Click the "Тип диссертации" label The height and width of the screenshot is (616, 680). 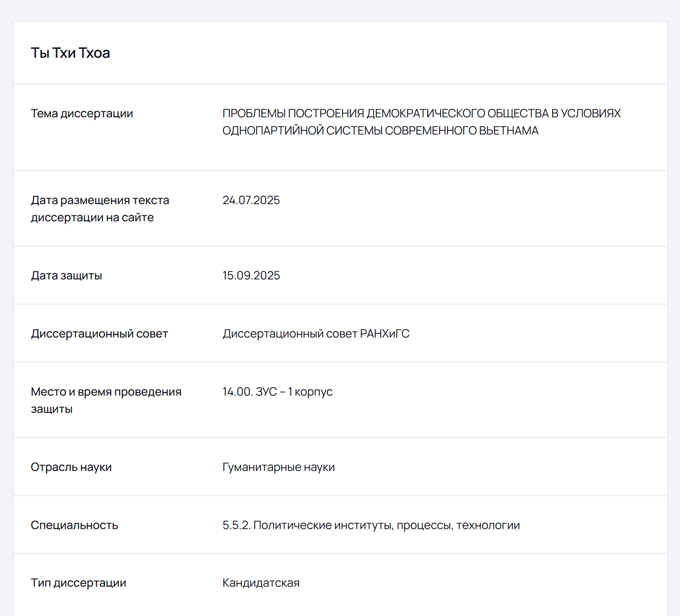(x=78, y=583)
